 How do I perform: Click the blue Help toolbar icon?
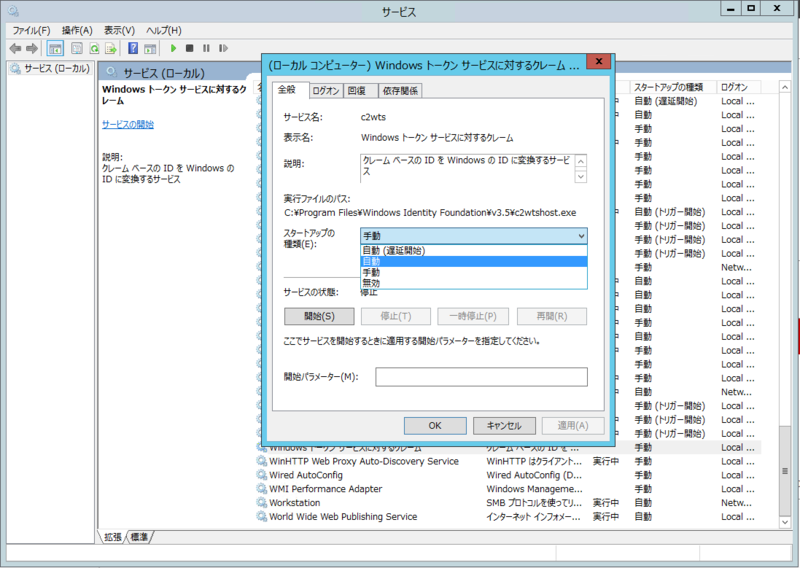pyautogui.click(x=134, y=48)
